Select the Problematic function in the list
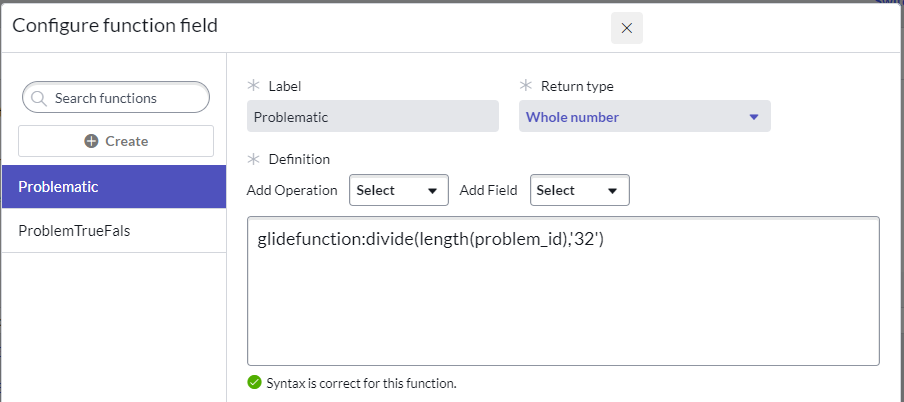 tap(114, 187)
